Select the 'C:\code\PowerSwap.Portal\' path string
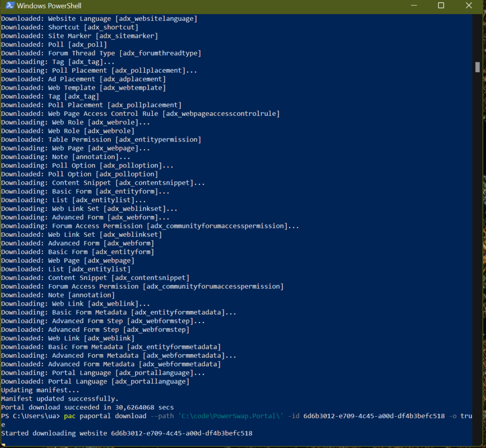The width and height of the screenshot is (486, 448). click(231, 416)
